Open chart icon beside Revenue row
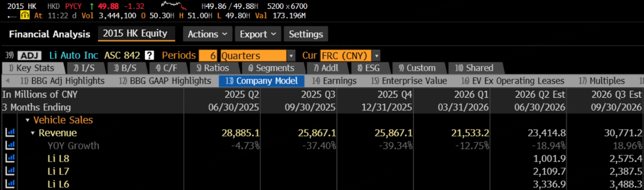This screenshot has width=644, height=190. 10,133
